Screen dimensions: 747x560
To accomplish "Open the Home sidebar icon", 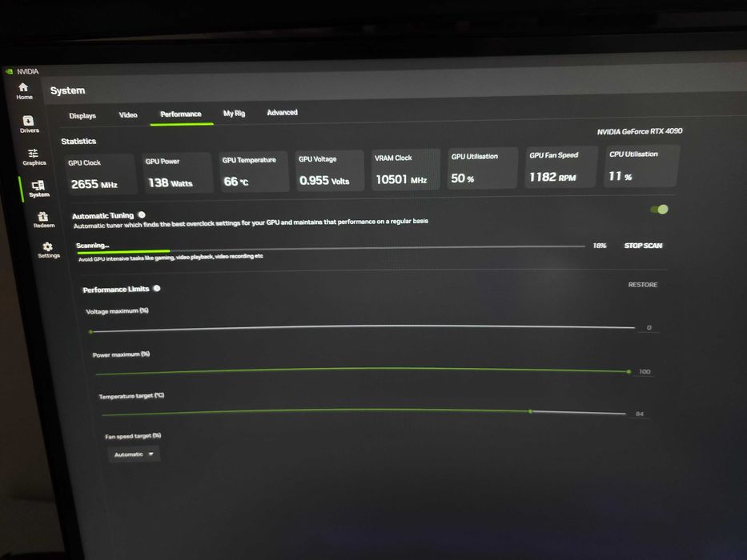I will point(24,90).
